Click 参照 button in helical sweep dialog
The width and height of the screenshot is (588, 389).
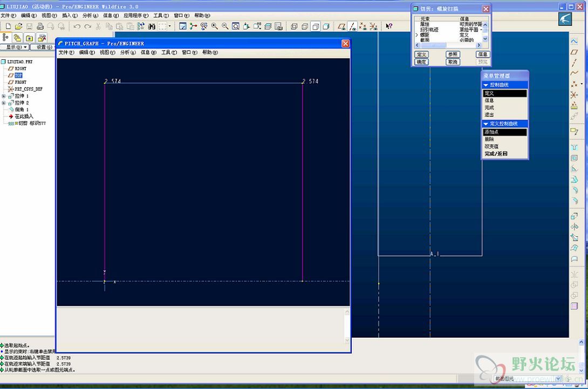tap(453, 54)
